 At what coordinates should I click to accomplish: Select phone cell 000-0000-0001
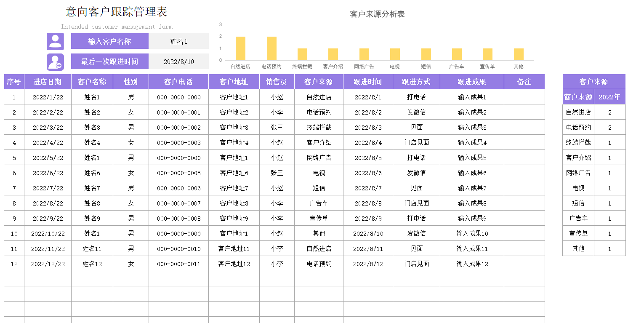click(178, 112)
